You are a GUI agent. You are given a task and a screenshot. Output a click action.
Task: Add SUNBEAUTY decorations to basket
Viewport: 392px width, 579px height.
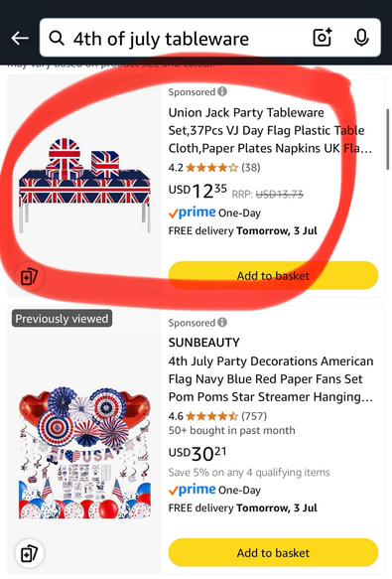pos(273,552)
